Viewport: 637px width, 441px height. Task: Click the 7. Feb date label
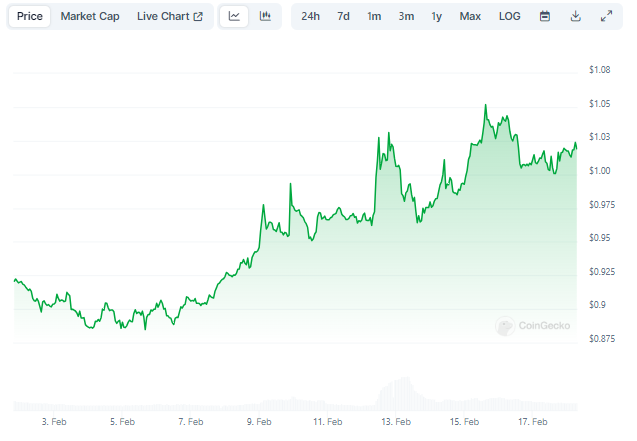pos(191,422)
